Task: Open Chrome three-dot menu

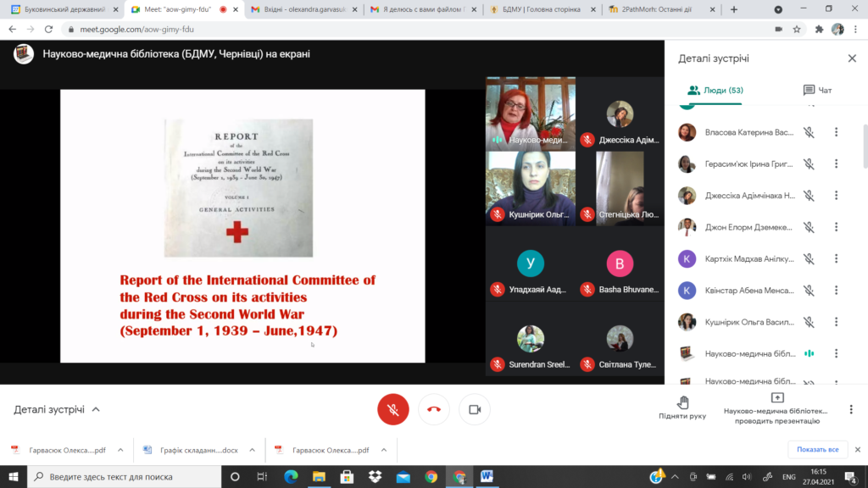Action: (x=856, y=30)
